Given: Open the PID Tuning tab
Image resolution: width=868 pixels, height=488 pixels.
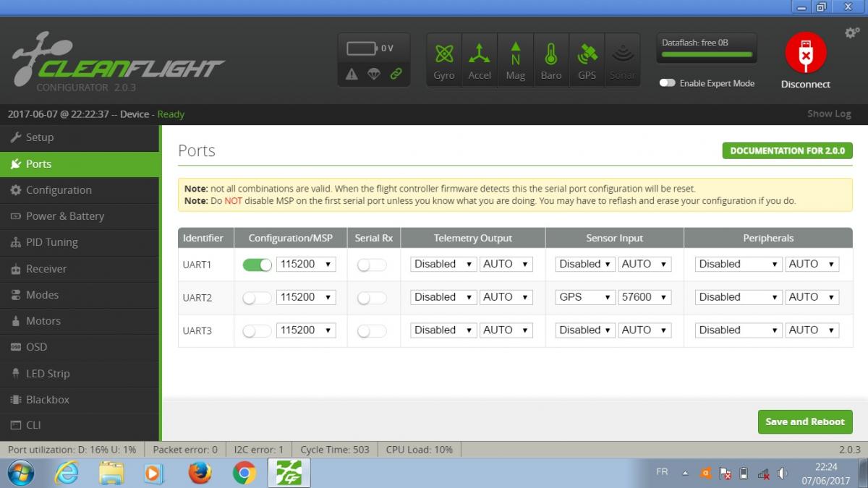Looking at the screenshot, I should pos(51,242).
